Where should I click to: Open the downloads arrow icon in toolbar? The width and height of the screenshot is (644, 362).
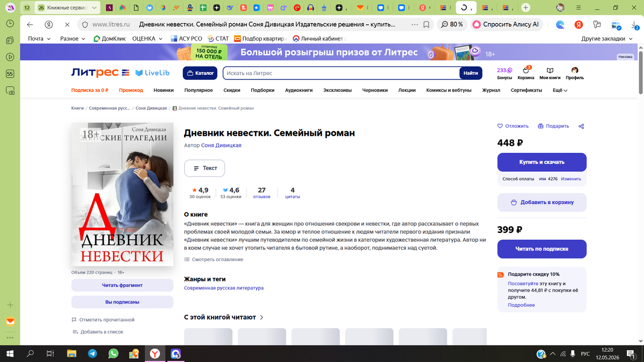634,25
